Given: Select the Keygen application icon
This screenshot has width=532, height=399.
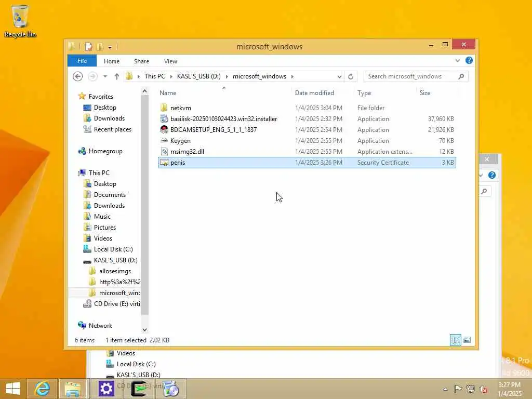Looking at the screenshot, I should tap(164, 140).
